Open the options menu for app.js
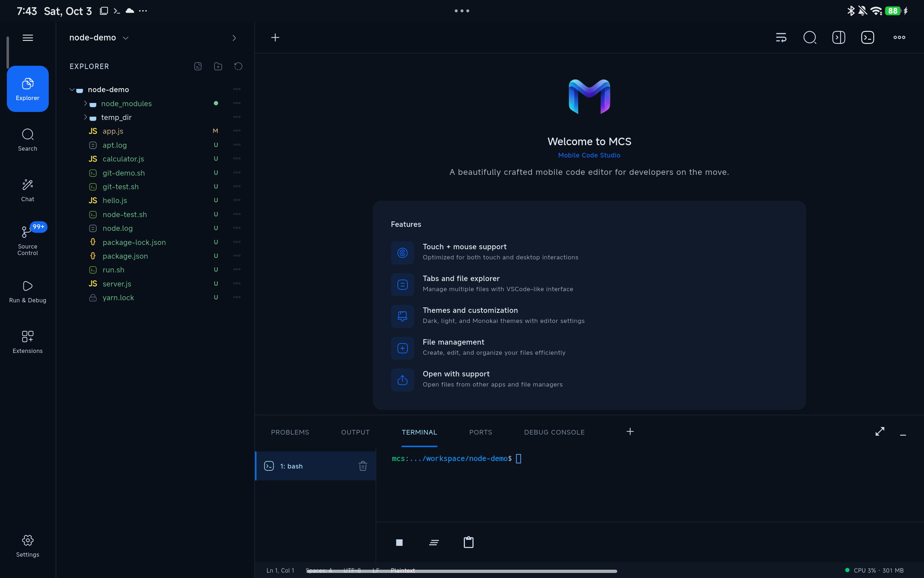 tap(237, 131)
